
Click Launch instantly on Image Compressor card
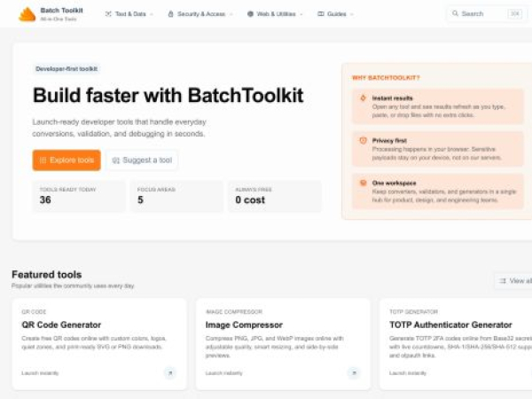224,373
